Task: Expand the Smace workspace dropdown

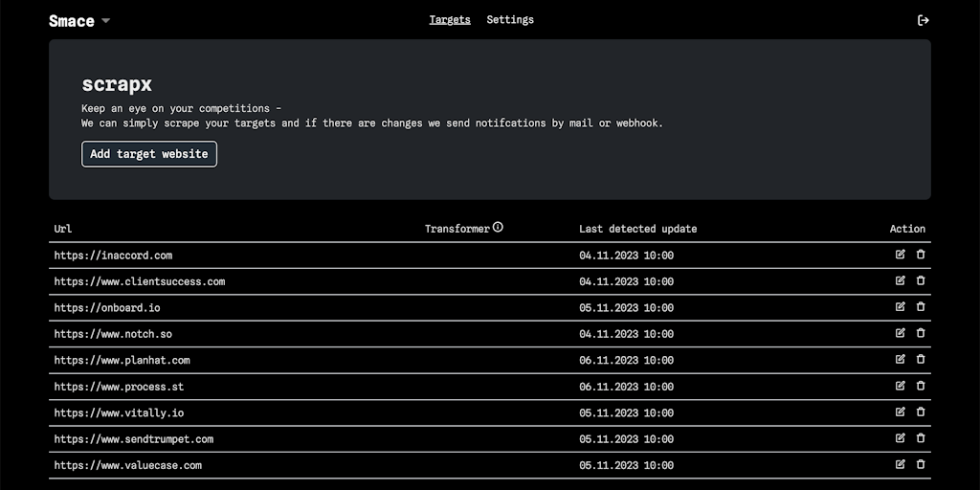Action: [105, 21]
